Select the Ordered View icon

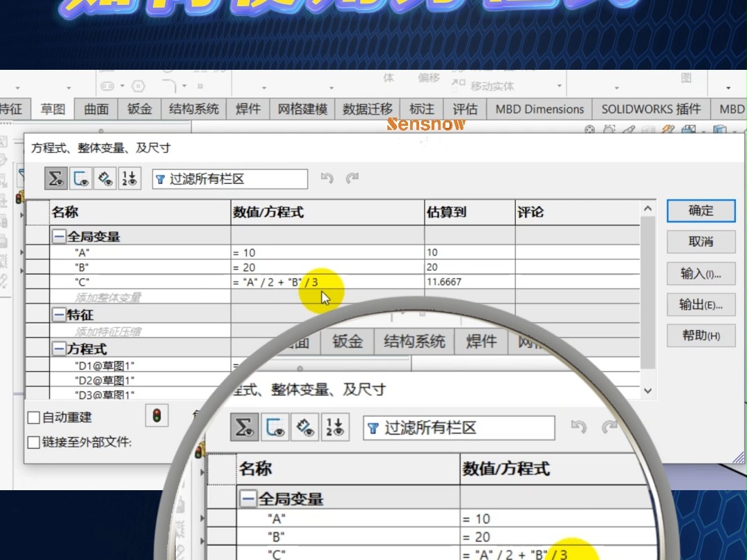(129, 178)
